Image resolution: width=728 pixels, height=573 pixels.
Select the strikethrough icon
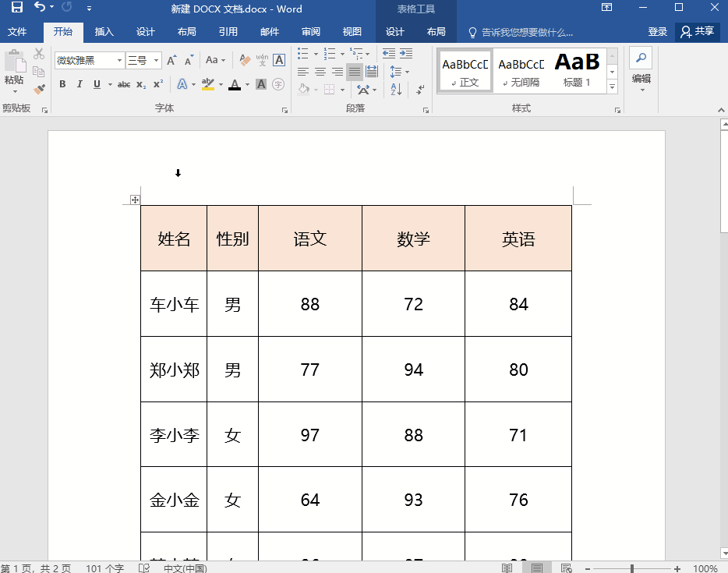pos(124,83)
